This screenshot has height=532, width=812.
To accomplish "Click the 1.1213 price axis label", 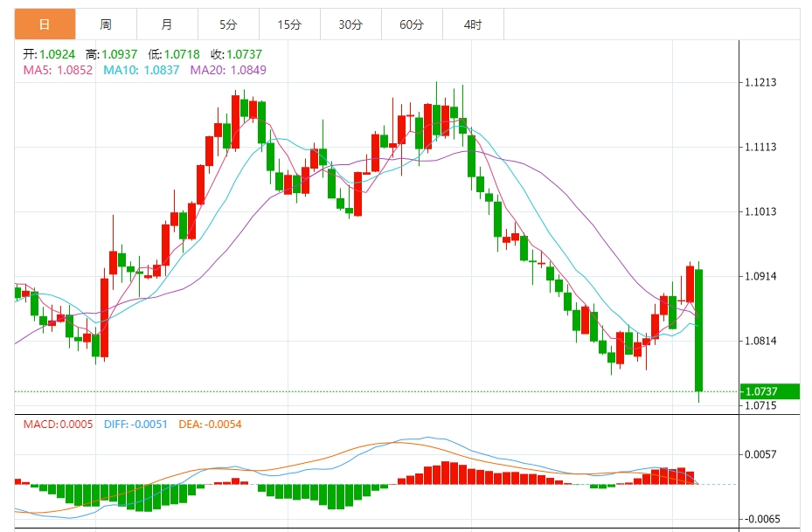I will click(x=760, y=82).
